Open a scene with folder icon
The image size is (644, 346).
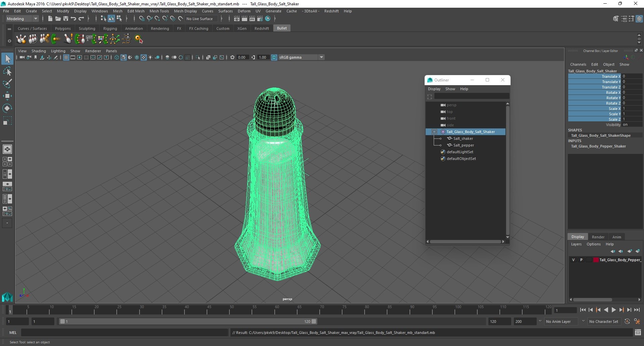point(58,19)
